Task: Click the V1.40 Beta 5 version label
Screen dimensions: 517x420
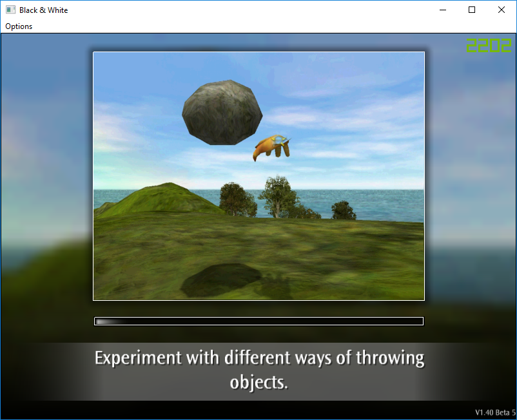Action: (495, 412)
